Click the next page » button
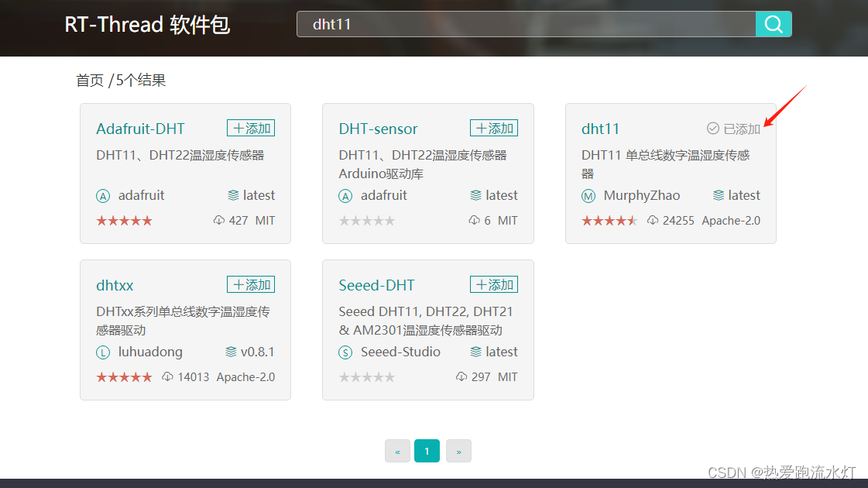The image size is (868, 488). [458, 451]
